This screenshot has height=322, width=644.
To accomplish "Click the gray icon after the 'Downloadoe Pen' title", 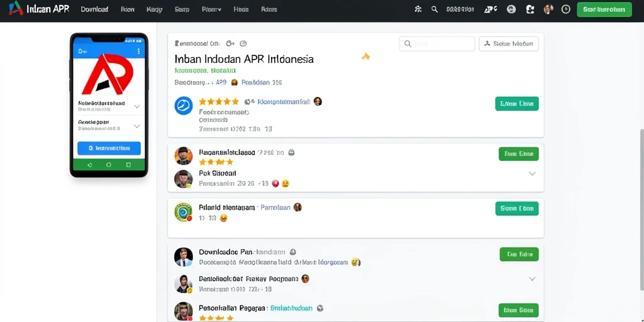I will 293,252.
